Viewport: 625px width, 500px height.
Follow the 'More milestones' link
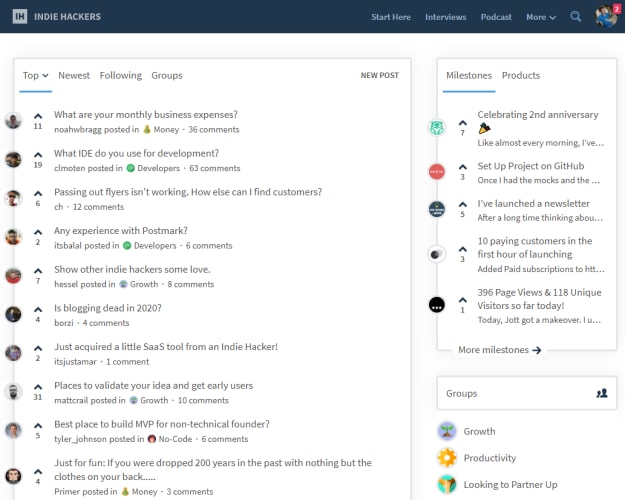[x=500, y=350]
